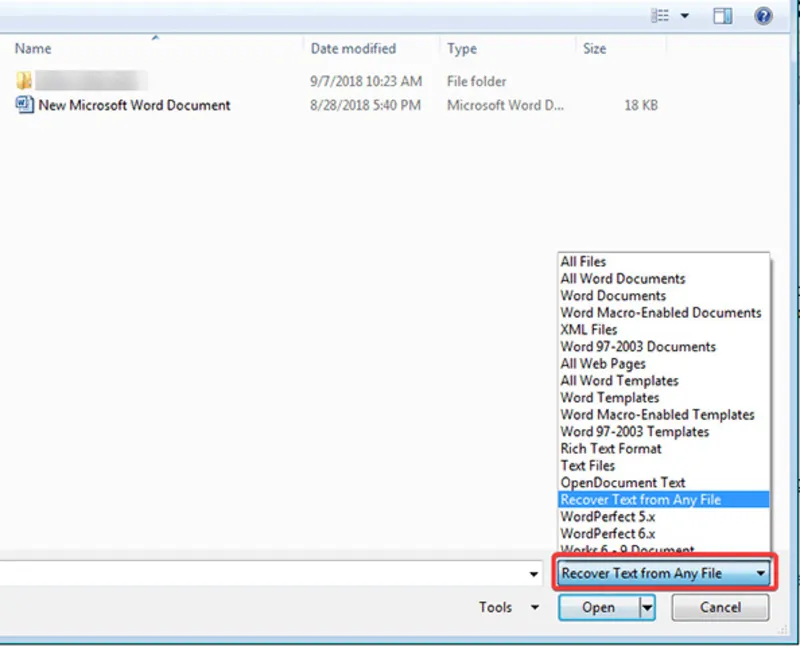Select OpenDocument Text in the list
Viewport: 800px width, 646px height.
click(622, 483)
